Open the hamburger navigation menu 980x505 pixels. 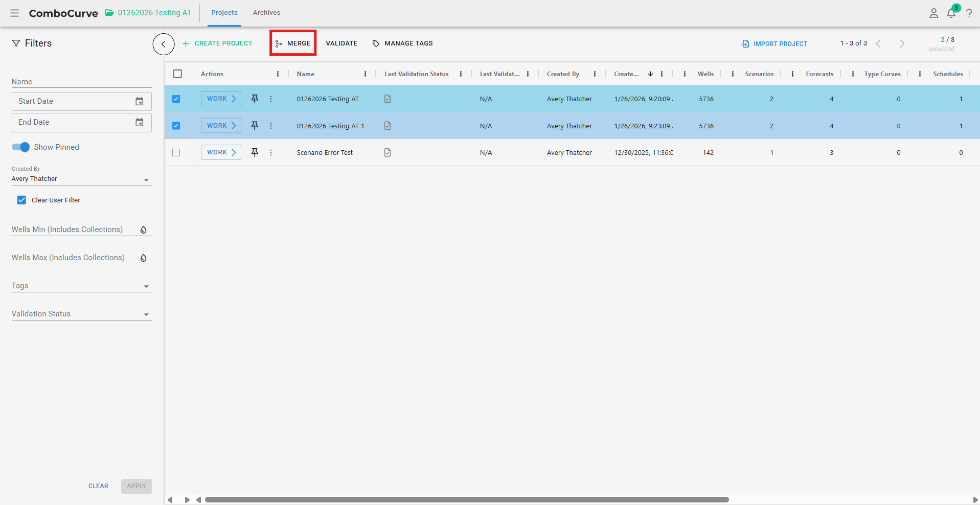(x=15, y=13)
